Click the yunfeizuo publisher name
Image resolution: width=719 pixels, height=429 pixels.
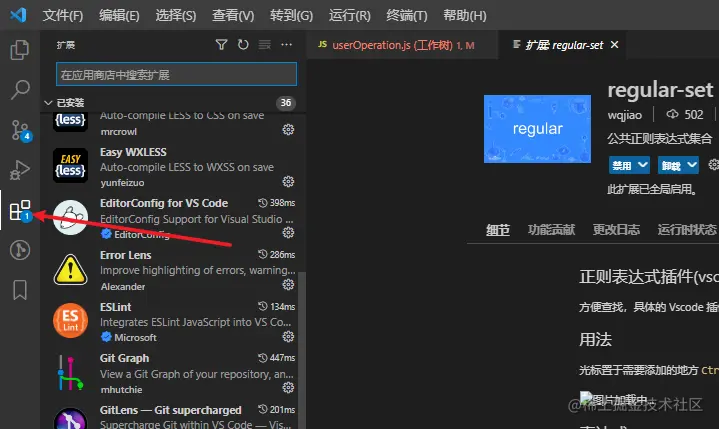[122, 182]
